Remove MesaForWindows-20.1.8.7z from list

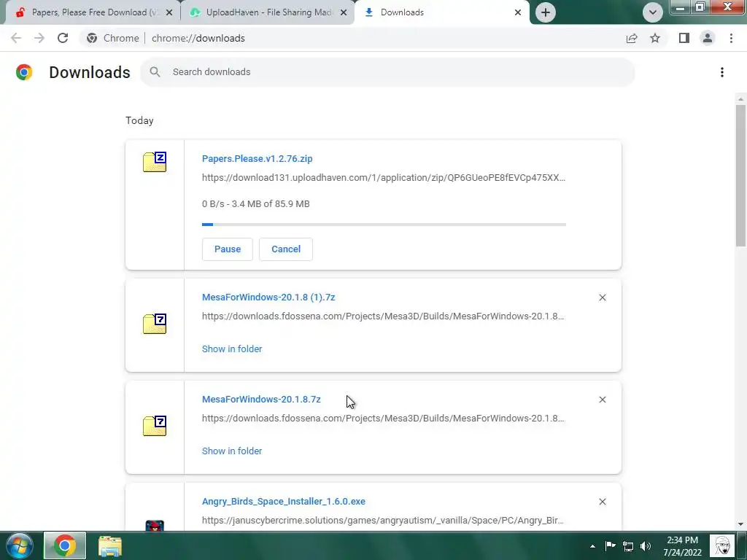(x=602, y=400)
